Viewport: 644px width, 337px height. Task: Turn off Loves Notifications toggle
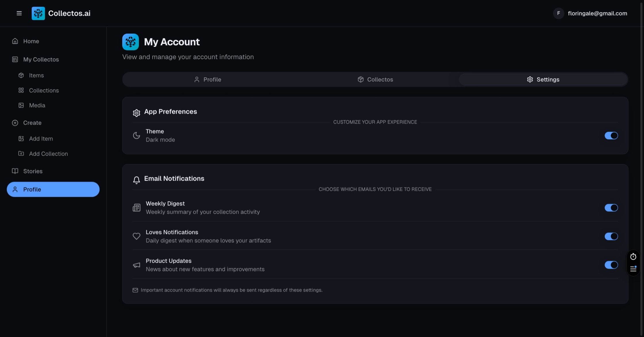pos(611,236)
